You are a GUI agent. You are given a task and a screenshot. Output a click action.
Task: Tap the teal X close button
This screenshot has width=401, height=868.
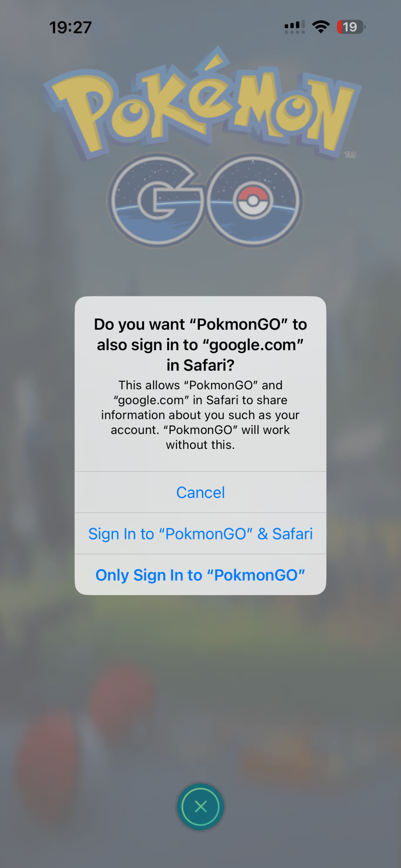point(200,807)
